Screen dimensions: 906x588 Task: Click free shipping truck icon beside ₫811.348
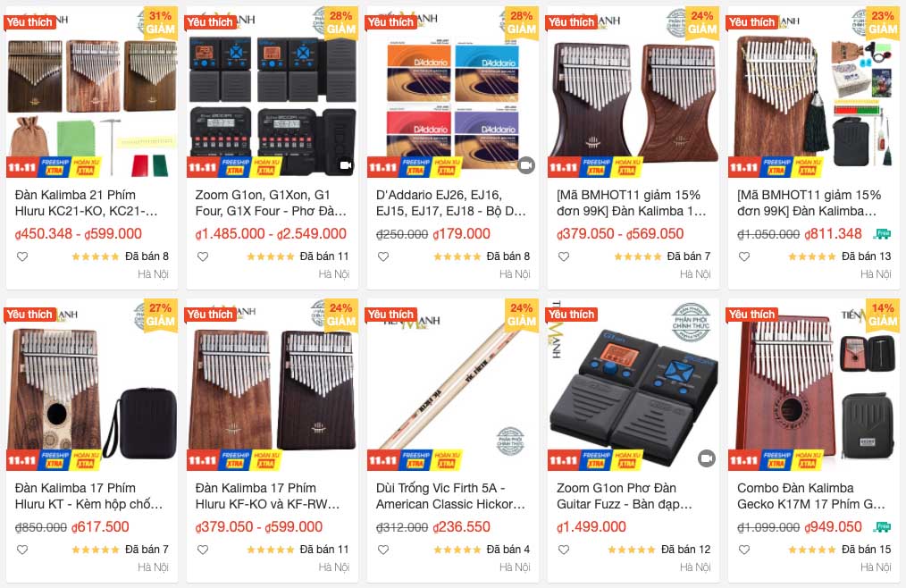tap(883, 233)
